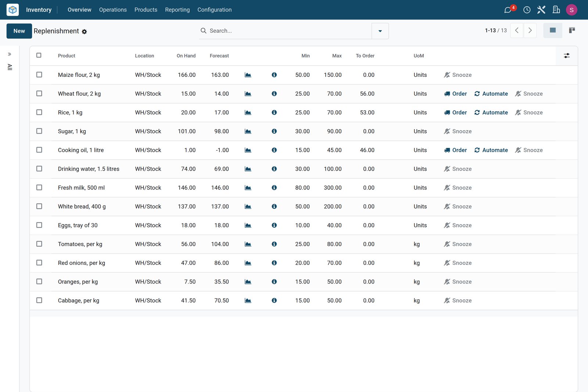Select the Rice, 1 kg row checkbox
The image size is (588, 392).
coord(39,112)
